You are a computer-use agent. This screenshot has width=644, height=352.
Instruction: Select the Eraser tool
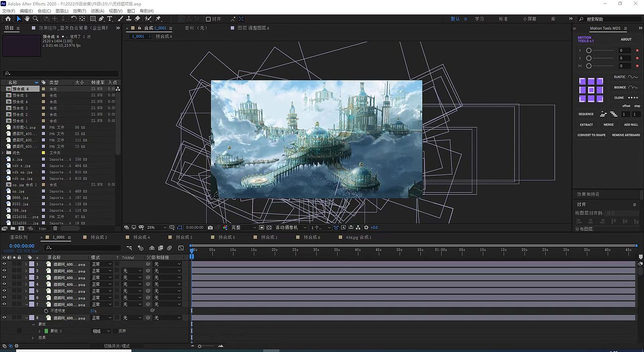pos(137,19)
